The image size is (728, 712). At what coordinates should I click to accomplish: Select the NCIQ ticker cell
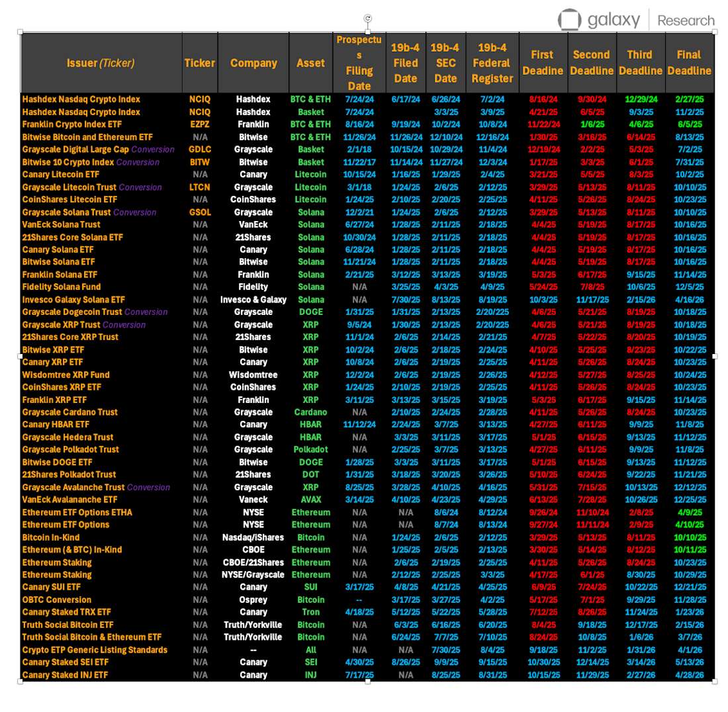(199, 99)
